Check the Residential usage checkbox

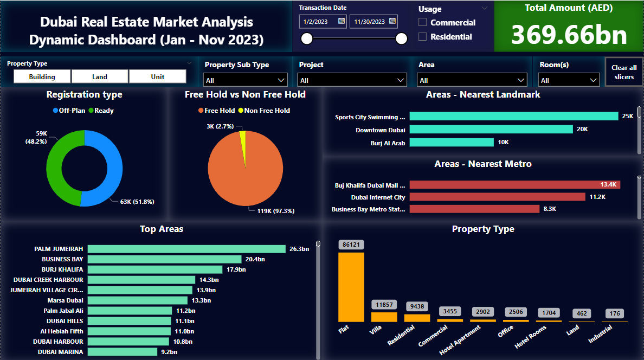423,36
